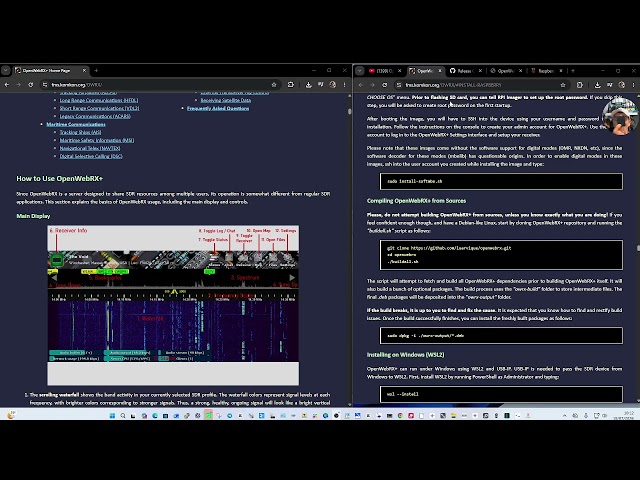The height and width of the screenshot is (480, 640).
Task: Select the active OpenWebRX tab in right window
Action: tap(426, 71)
